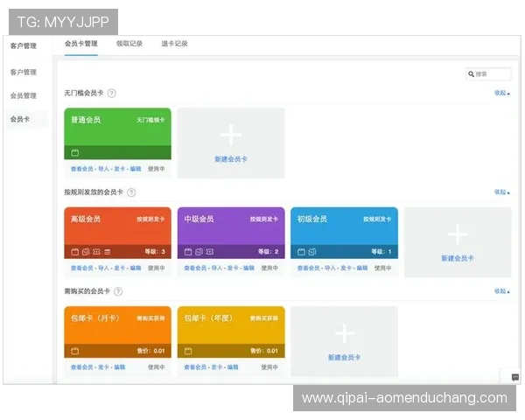Select the yellow 包邮卡（年度）card
Image resolution: width=525 pixels, height=420 pixels.
(231, 332)
